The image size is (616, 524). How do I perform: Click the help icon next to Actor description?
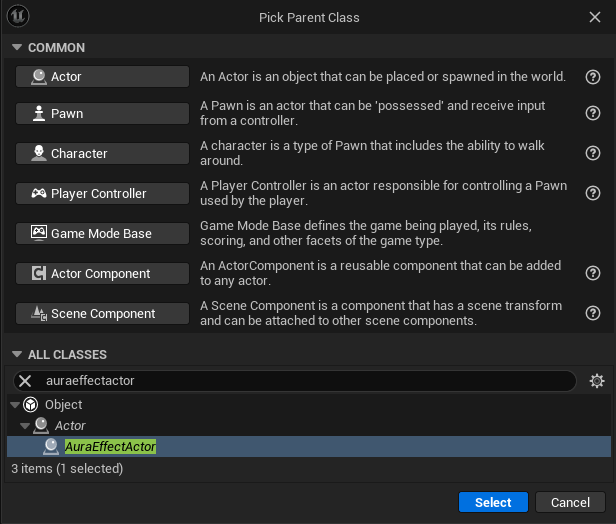592,77
